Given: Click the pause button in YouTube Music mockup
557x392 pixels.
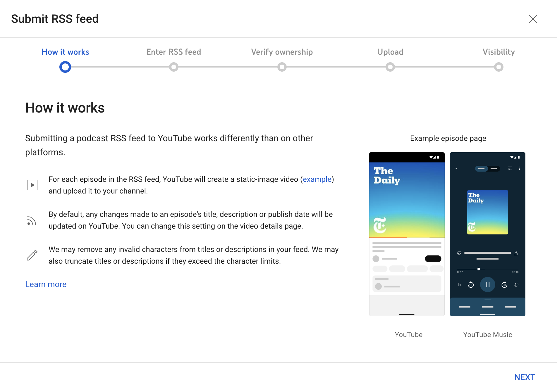Looking at the screenshot, I should [x=487, y=284].
